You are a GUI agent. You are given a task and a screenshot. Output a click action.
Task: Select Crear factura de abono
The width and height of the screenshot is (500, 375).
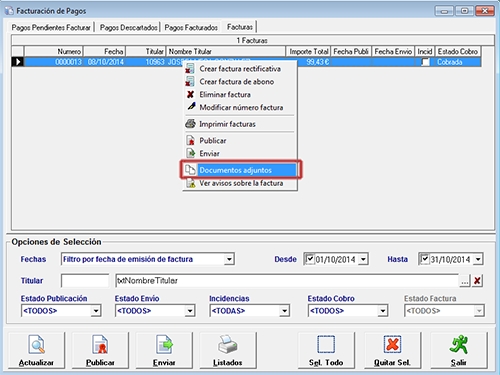240,82
